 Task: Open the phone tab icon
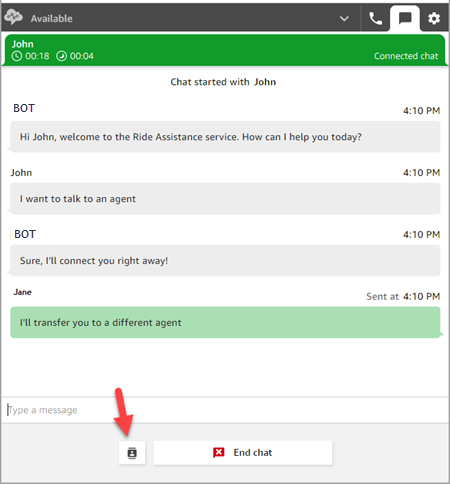pos(376,18)
